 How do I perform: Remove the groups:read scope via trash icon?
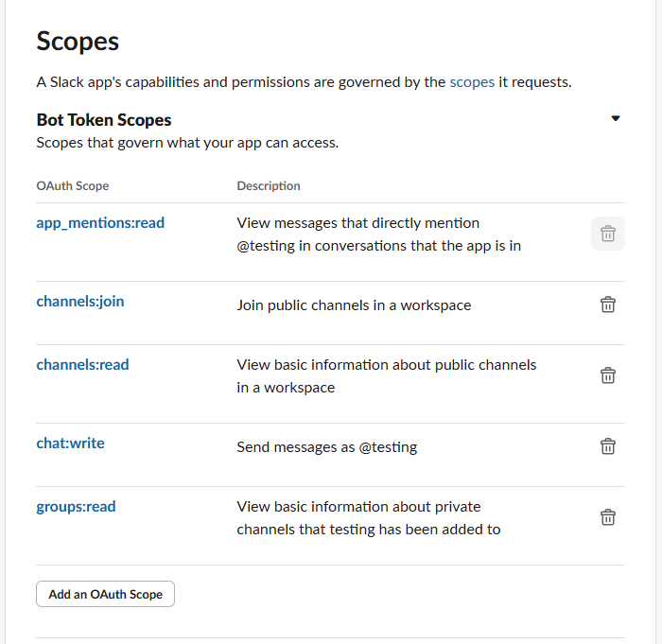(x=608, y=517)
